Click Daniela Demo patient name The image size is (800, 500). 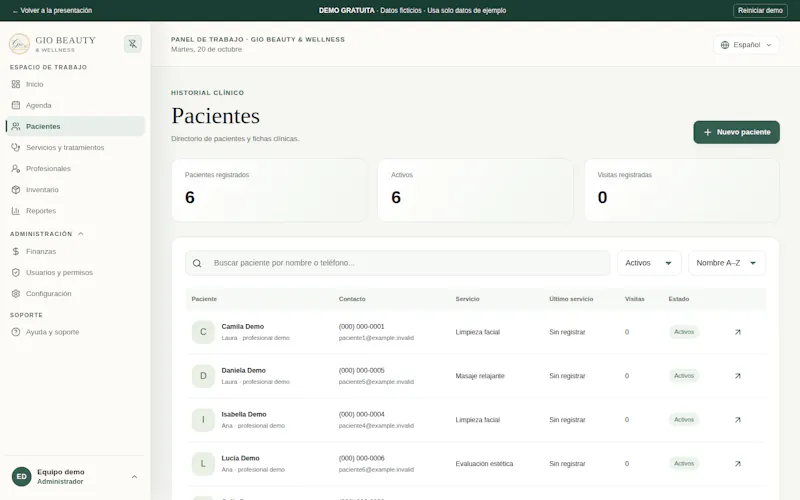[243, 370]
